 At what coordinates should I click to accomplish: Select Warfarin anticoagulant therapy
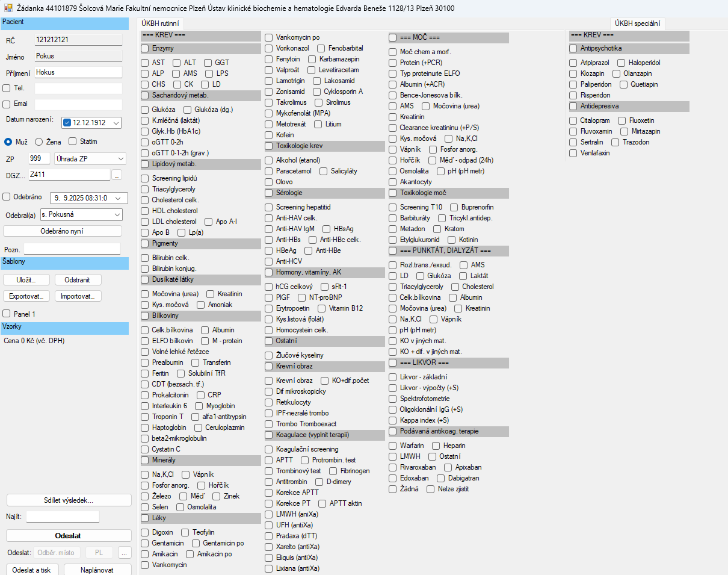(x=393, y=446)
